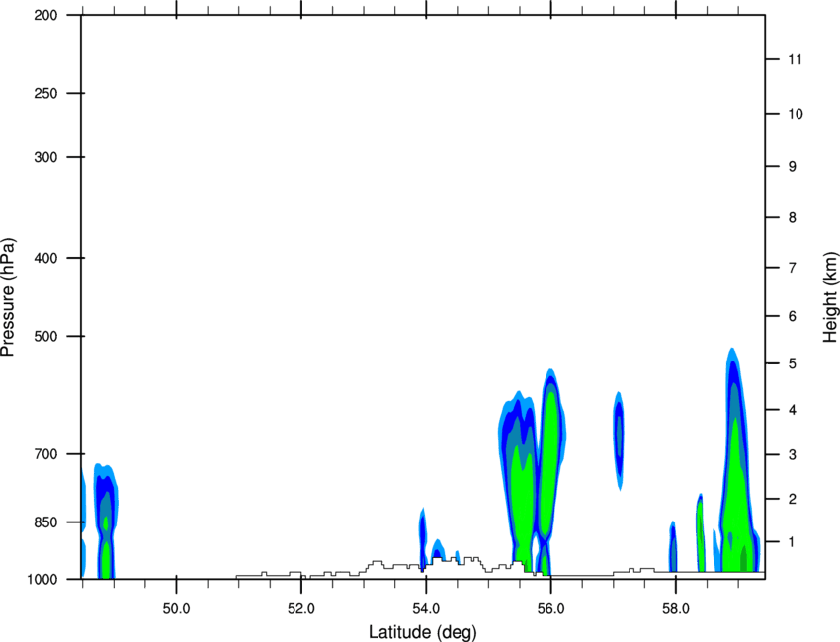Click the 56.0 latitude tick label
The image size is (840, 642).
pos(550,609)
